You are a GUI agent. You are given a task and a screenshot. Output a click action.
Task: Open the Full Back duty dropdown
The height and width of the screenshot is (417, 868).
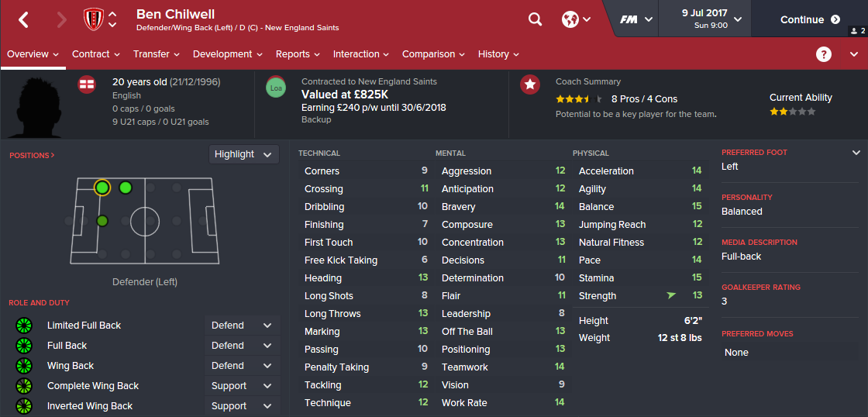pos(242,346)
